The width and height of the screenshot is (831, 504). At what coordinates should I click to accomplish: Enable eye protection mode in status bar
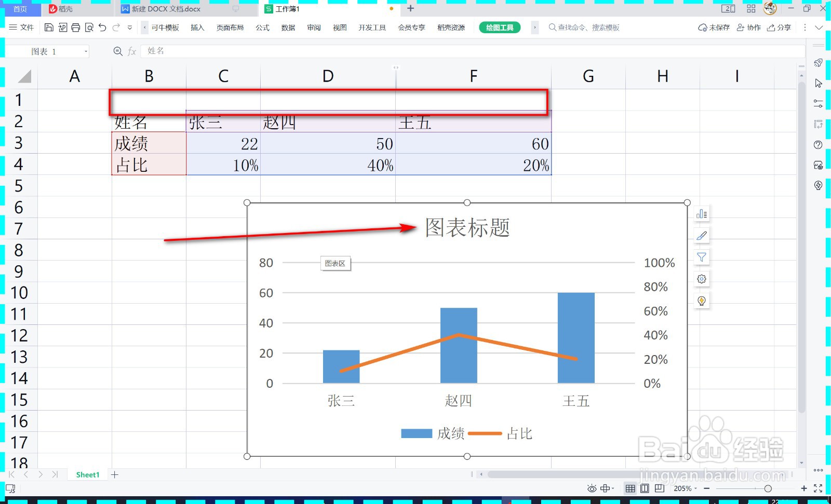tap(591, 488)
